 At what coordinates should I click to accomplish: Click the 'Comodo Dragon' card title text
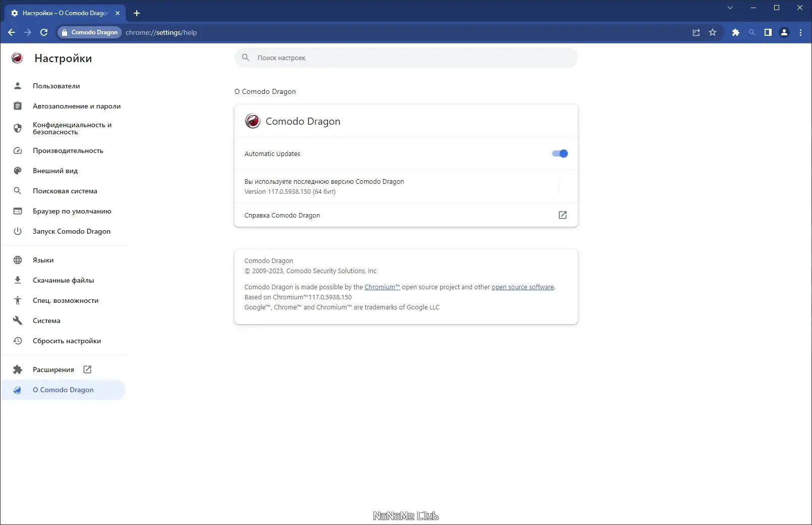pos(303,121)
